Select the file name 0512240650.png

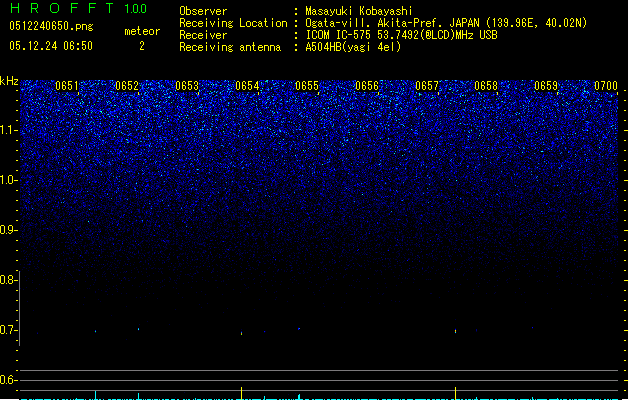pyautogui.click(x=51, y=26)
